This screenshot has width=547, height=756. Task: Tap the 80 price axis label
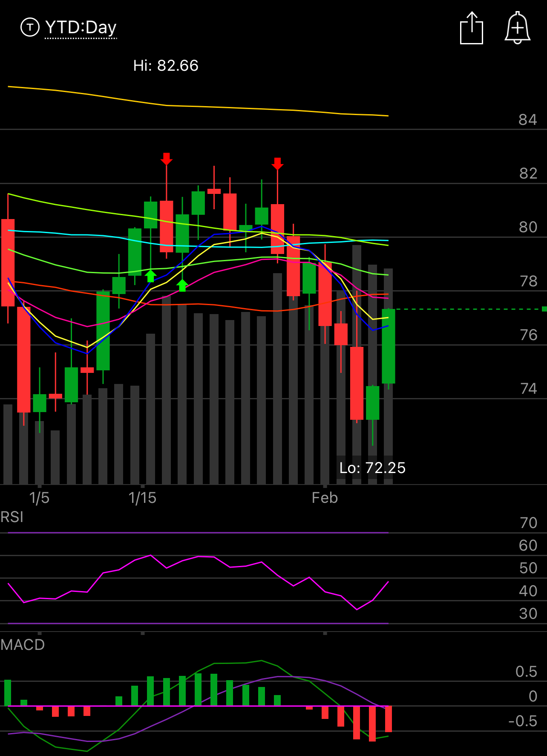pos(528,227)
